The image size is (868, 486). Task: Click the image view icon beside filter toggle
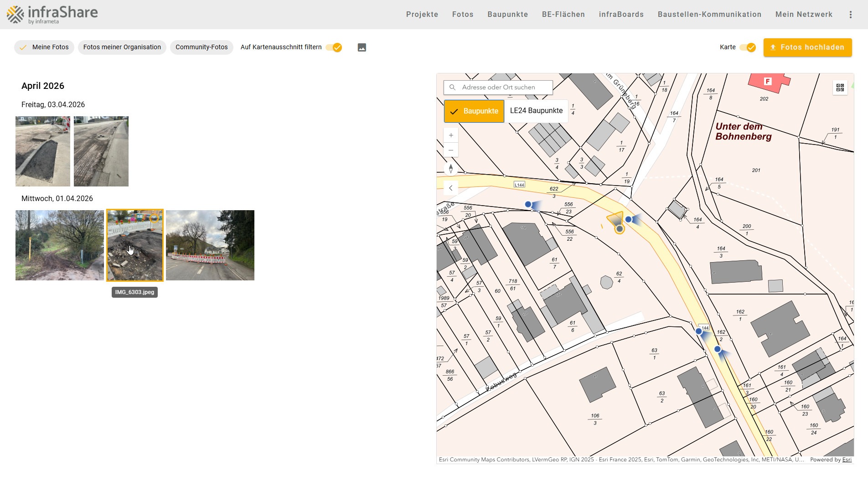click(362, 47)
